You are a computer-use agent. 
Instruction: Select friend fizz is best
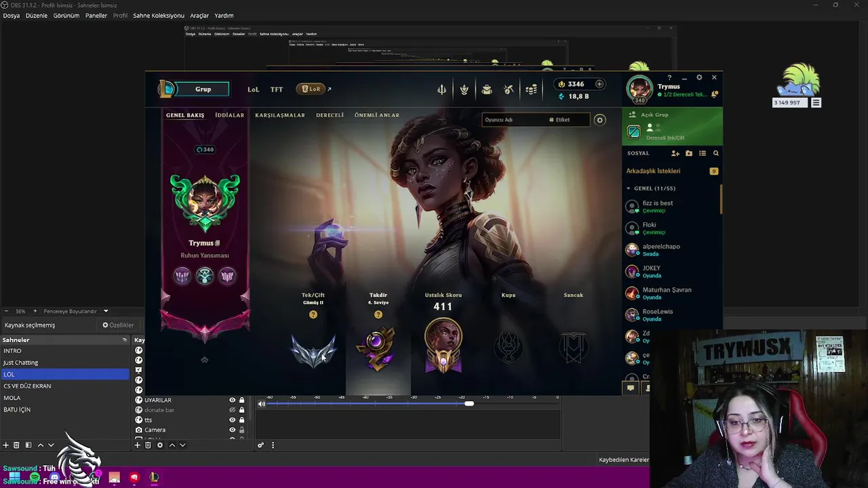pos(671,207)
